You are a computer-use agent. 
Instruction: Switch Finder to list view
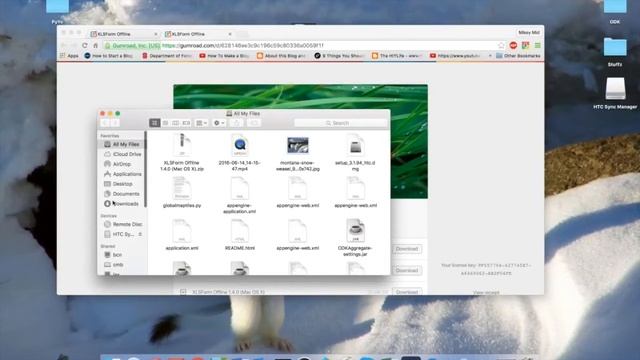tap(165, 123)
